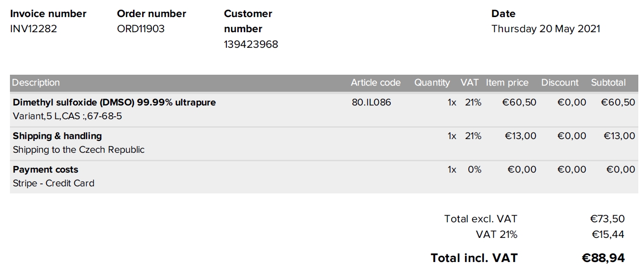Select article code 80.IL086

(371, 102)
